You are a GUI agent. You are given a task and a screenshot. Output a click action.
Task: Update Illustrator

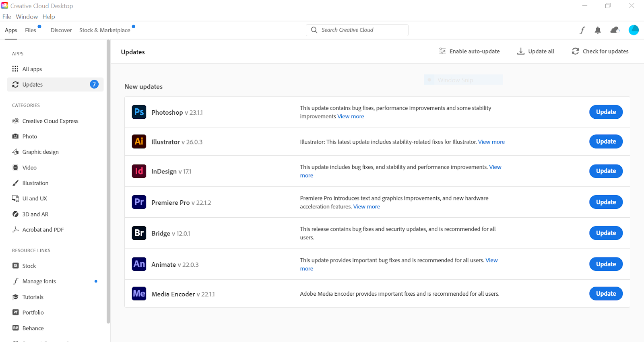[606, 141]
